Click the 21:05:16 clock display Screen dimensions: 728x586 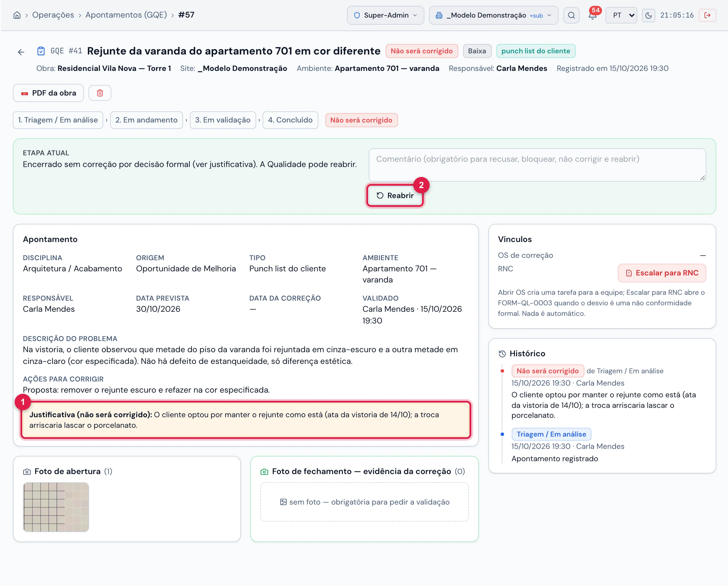tap(677, 15)
